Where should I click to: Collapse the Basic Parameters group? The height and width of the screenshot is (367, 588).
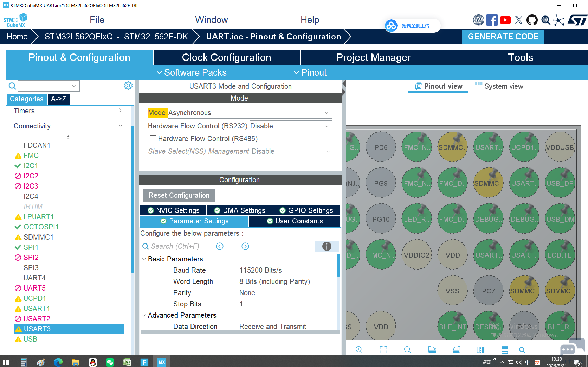[x=144, y=259]
